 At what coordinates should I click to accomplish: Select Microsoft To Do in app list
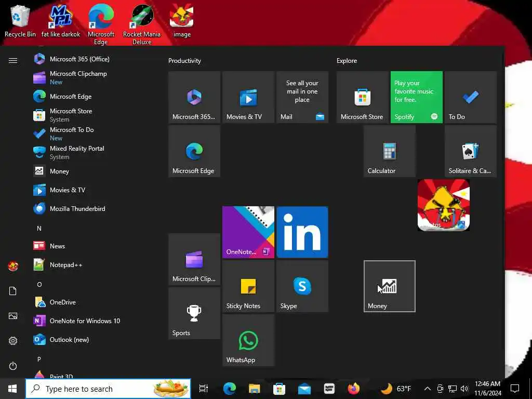[x=95, y=134]
